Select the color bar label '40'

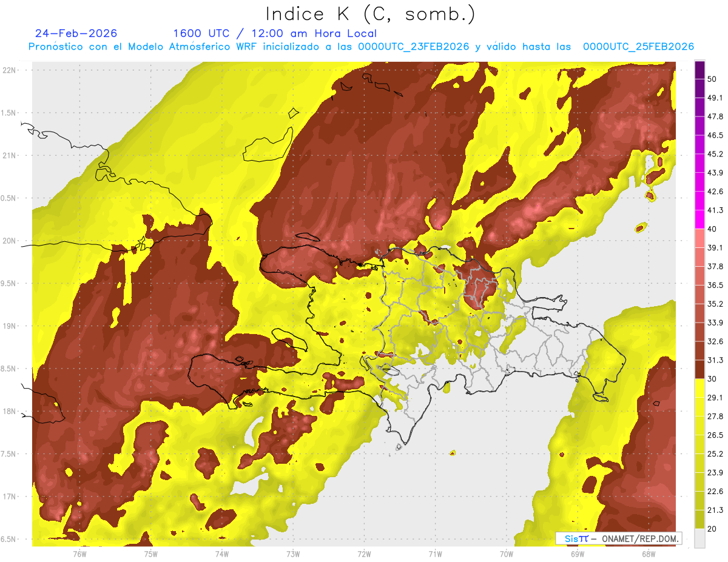(x=712, y=229)
